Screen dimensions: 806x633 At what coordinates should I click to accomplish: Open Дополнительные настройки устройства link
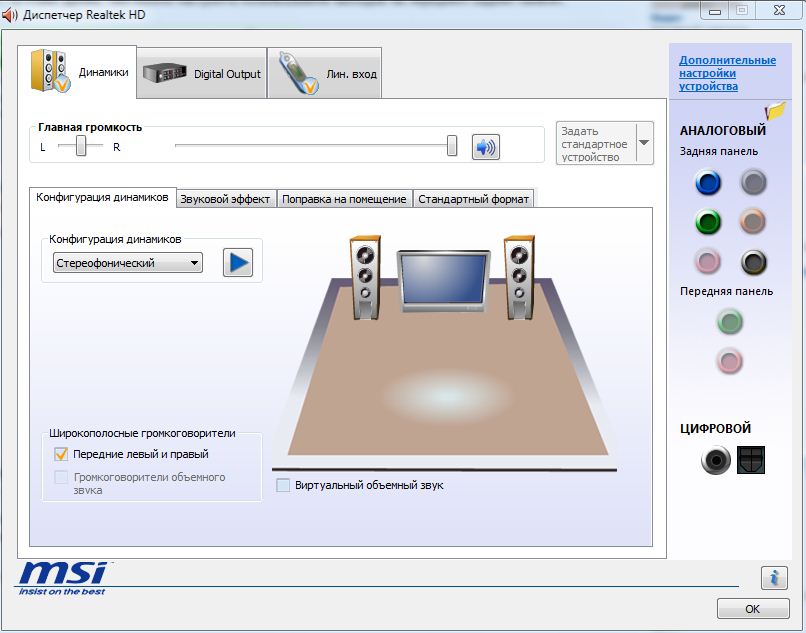[727, 73]
